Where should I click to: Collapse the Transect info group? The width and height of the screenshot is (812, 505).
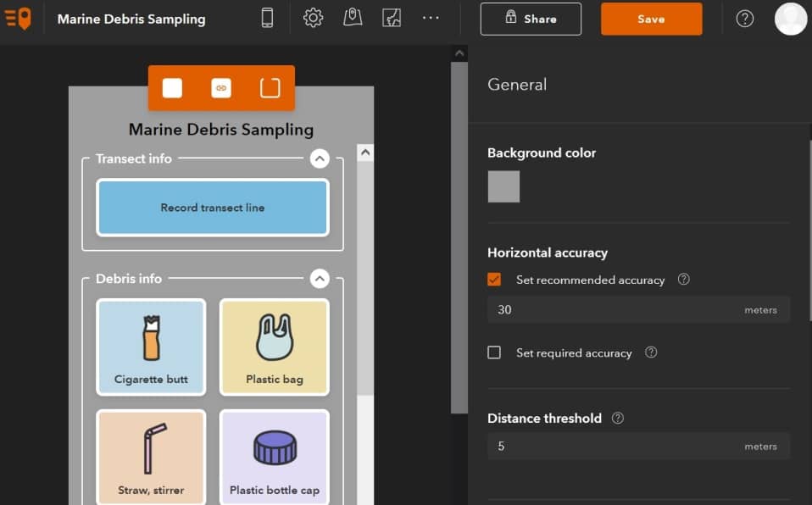coord(320,158)
